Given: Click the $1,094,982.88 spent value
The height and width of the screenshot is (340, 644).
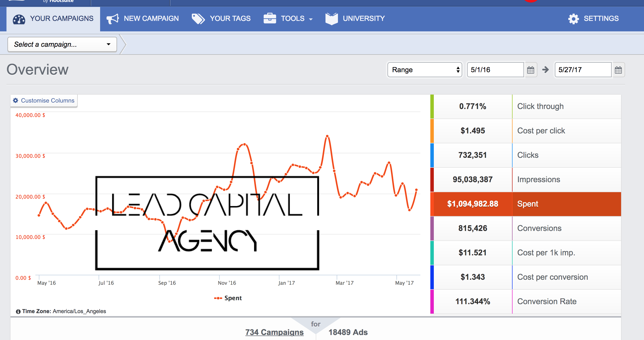Looking at the screenshot, I should (472, 204).
